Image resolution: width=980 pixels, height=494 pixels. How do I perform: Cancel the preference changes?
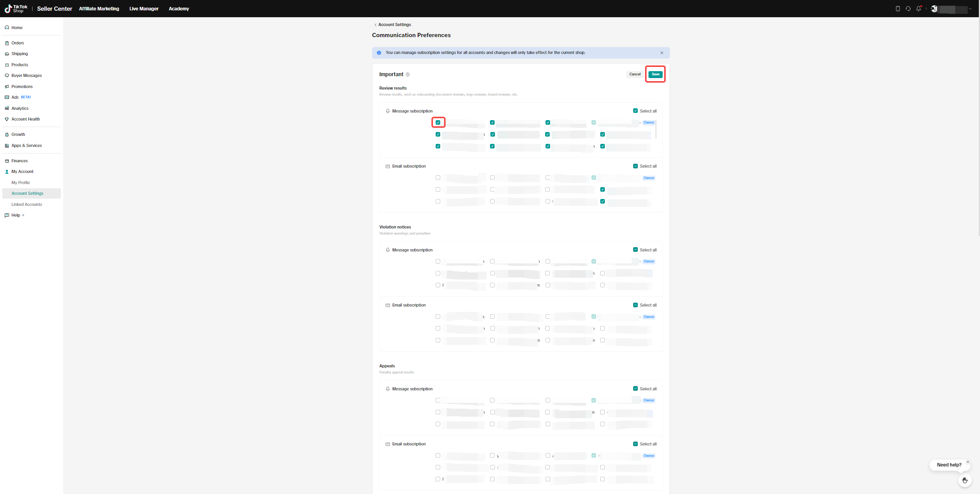click(635, 74)
